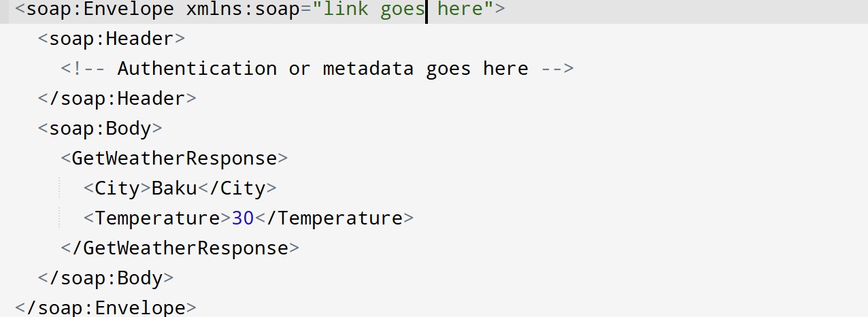Click the closing soap:Header tag

[x=117, y=99]
